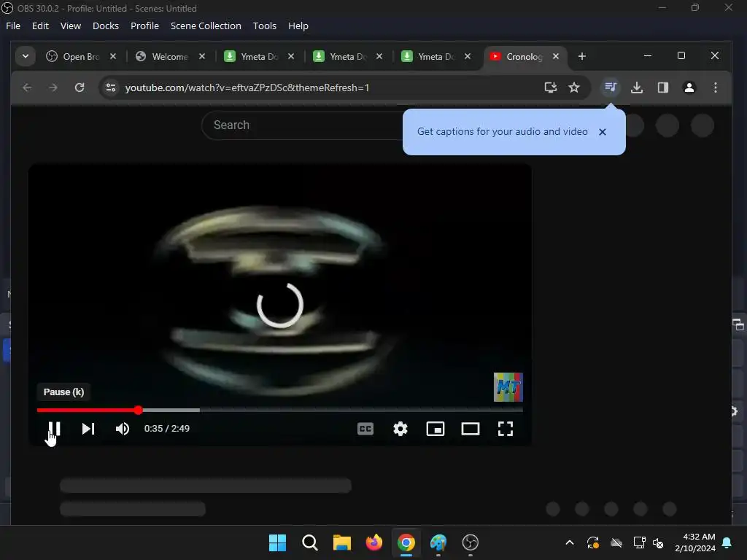This screenshot has height=560, width=747.
Task: Open OBS Docks menu
Action: (x=106, y=26)
